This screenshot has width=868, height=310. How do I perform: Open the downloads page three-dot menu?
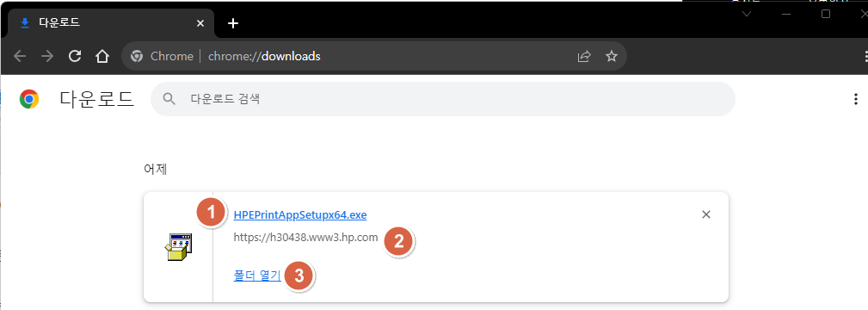point(856,99)
